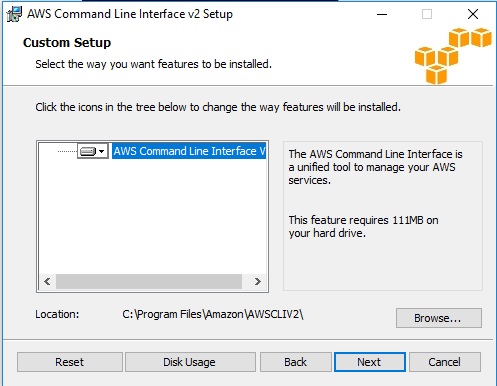Open the Disk Usage dialog
This screenshot has width=497, height=386.
[x=190, y=362]
